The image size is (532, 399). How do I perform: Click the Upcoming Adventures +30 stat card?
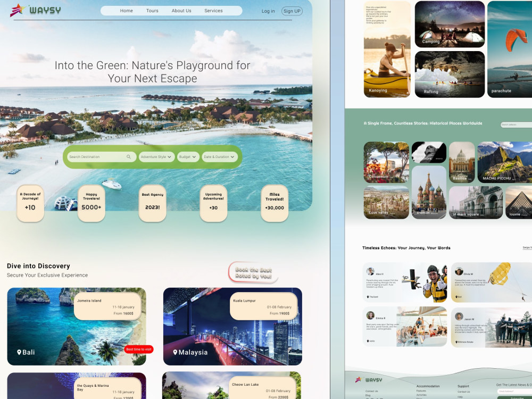pos(213,203)
